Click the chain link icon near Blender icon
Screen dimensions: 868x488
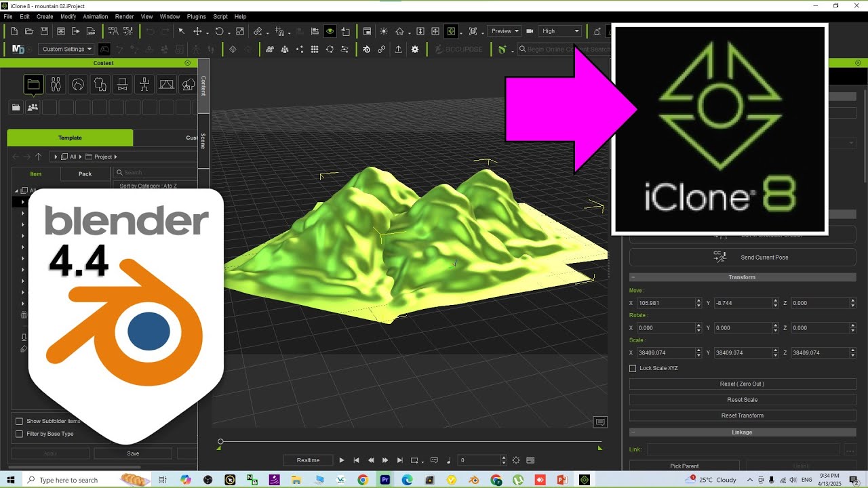[381, 49]
